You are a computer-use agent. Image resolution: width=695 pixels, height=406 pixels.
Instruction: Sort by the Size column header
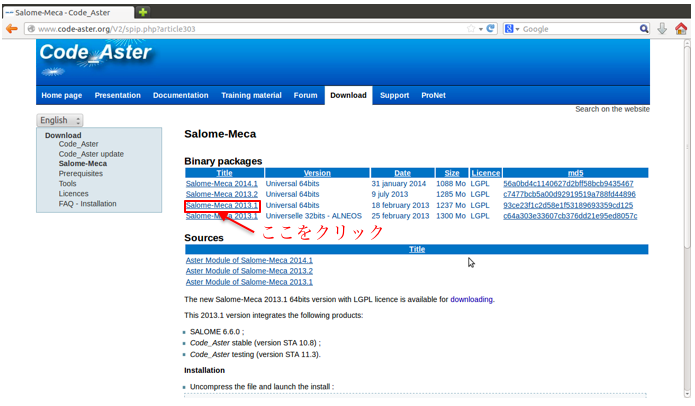point(452,173)
